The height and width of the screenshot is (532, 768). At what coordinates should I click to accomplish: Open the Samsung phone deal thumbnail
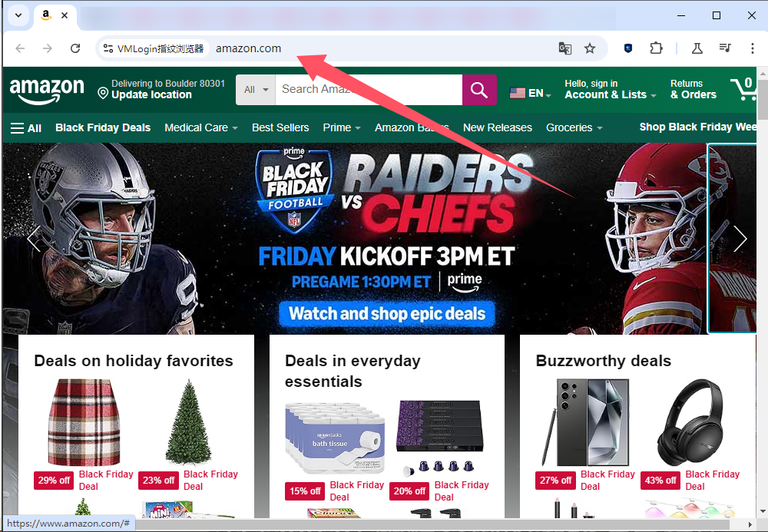586,422
